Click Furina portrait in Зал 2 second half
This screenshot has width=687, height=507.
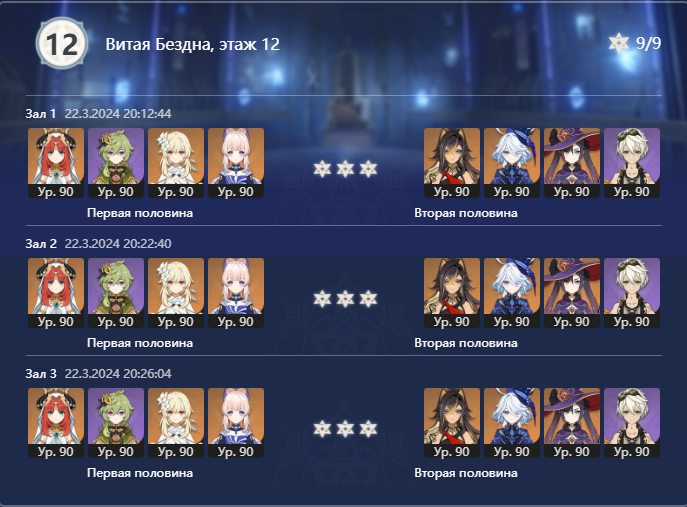click(x=512, y=293)
